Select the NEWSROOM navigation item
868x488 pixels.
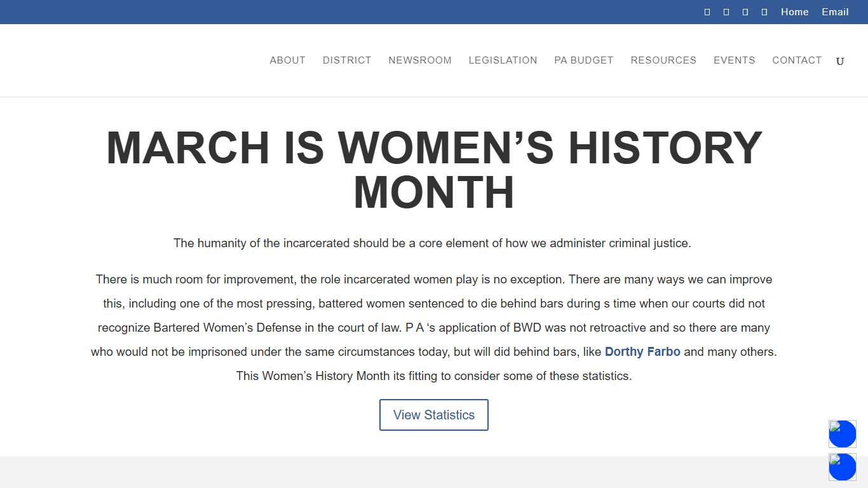coord(419,60)
